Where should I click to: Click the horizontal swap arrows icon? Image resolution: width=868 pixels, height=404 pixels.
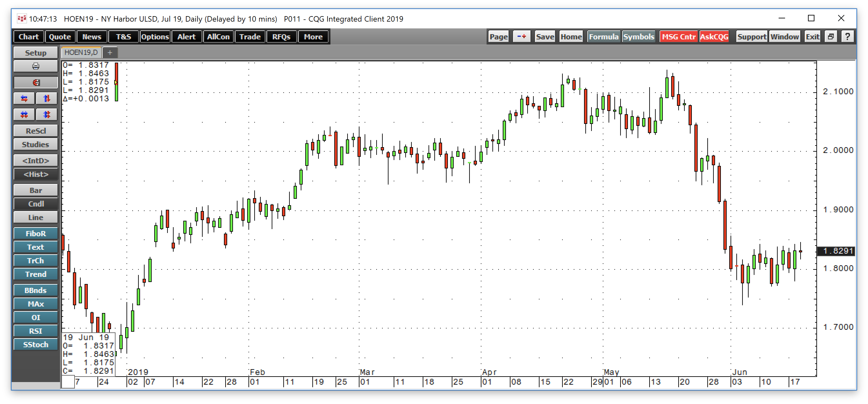click(24, 98)
